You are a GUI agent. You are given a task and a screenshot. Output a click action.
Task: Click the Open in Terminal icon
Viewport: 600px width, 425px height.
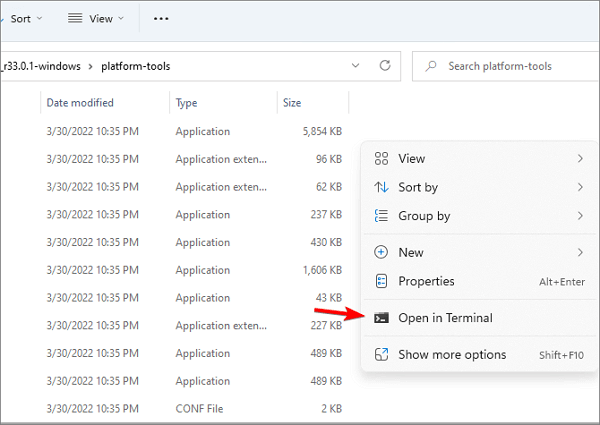click(381, 318)
